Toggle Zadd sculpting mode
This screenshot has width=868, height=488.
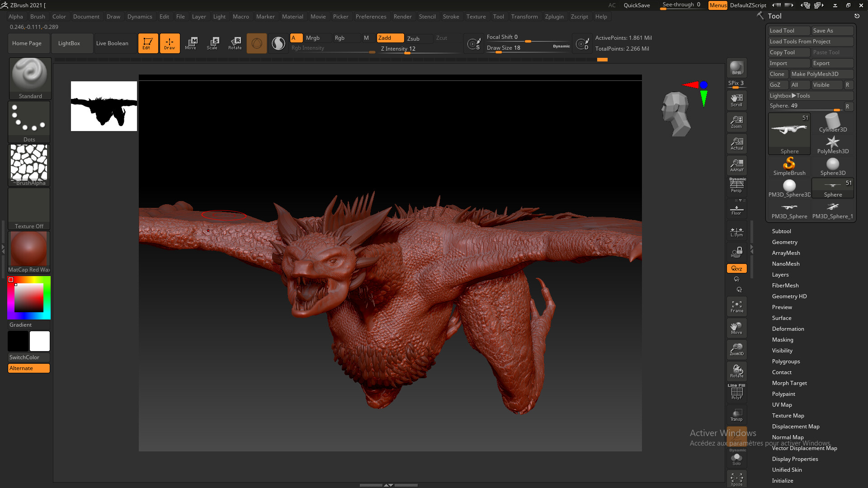tap(390, 38)
